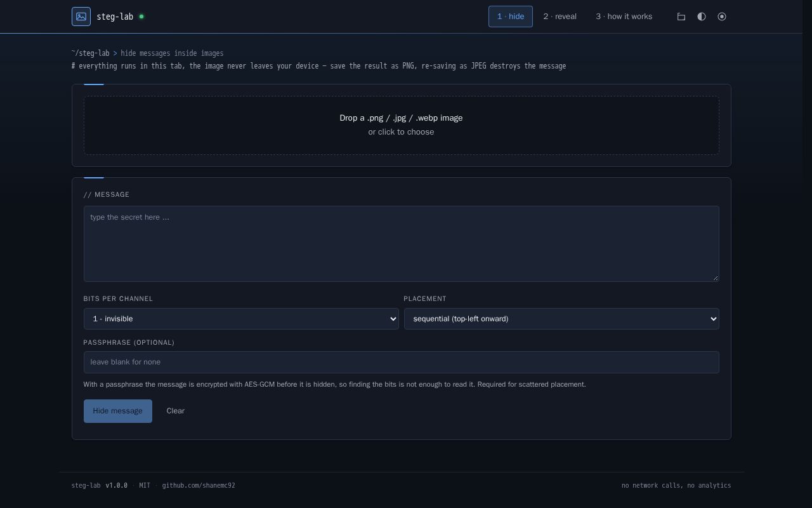Focus the secret message text area
The image size is (812, 508).
(x=402, y=244)
